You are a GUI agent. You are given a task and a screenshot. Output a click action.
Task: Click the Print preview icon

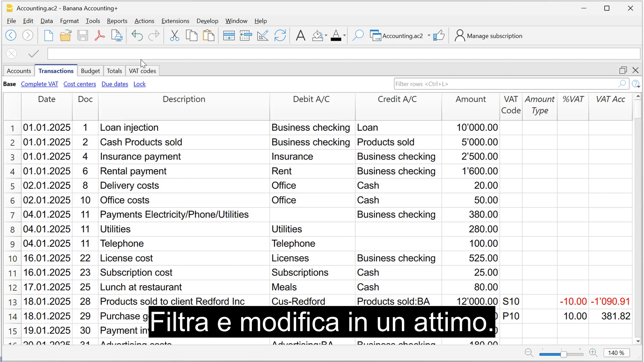click(x=117, y=36)
